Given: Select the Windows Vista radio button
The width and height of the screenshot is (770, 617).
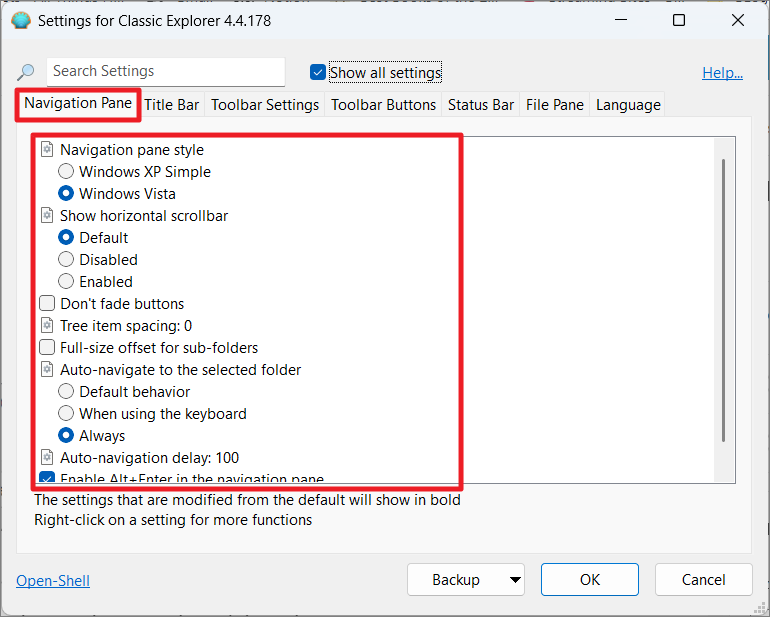Looking at the screenshot, I should [66, 193].
